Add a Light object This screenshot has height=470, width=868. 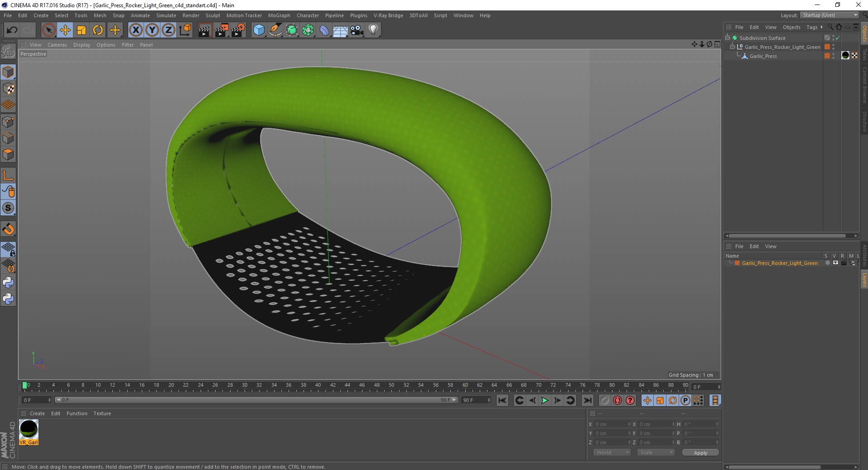point(373,30)
